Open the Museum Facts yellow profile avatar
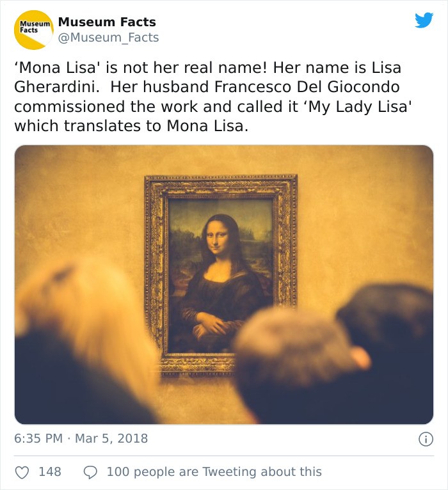 pos(34,30)
